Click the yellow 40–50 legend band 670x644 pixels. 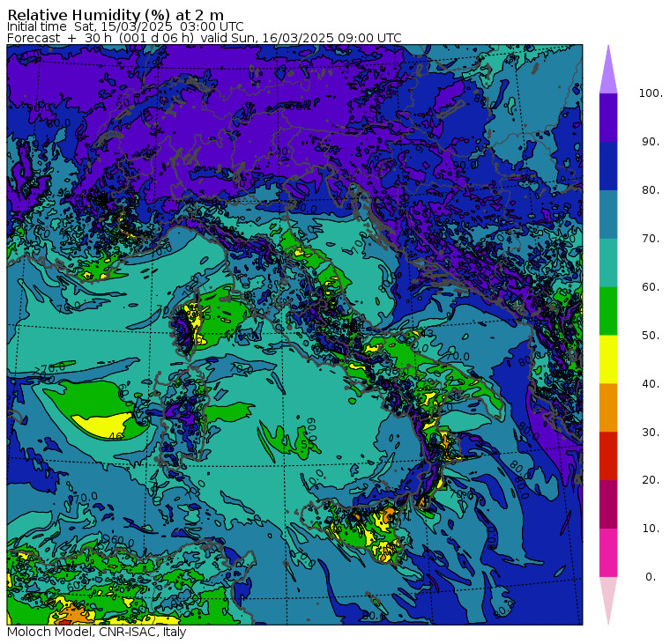coord(608,359)
